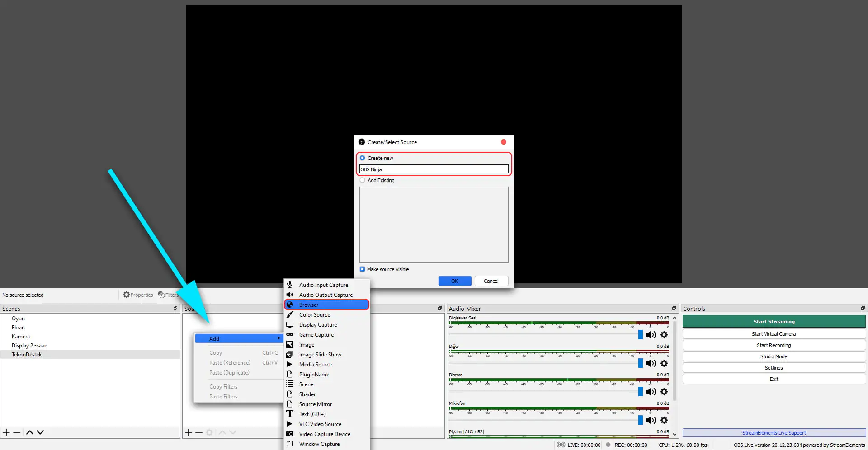
Task: Click the globe icon beside Browser
Action: coord(290,305)
